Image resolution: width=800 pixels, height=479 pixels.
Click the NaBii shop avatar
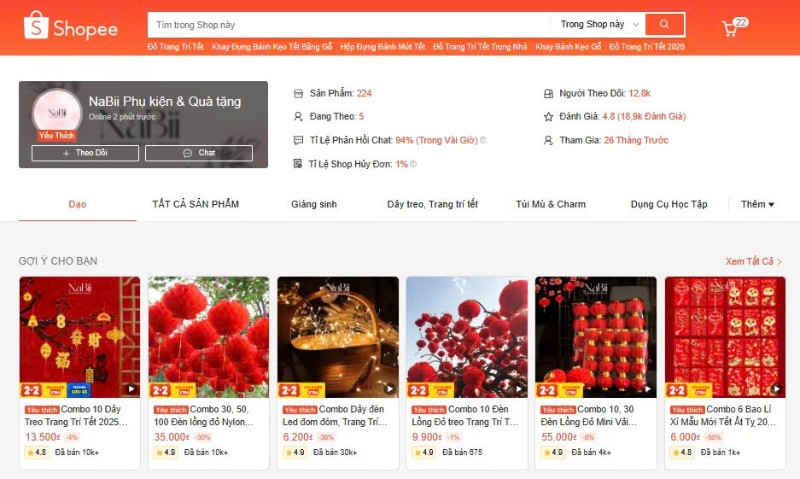click(57, 113)
